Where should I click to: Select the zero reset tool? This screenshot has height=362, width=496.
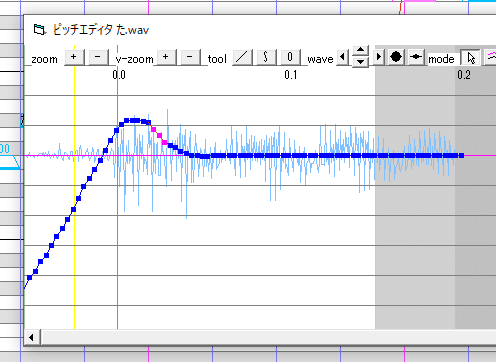pos(290,57)
